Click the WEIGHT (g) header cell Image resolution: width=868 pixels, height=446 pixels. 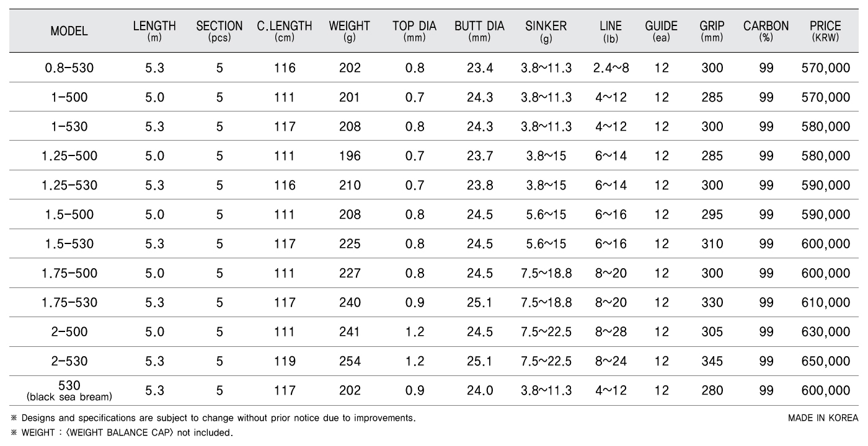coord(349,31)
